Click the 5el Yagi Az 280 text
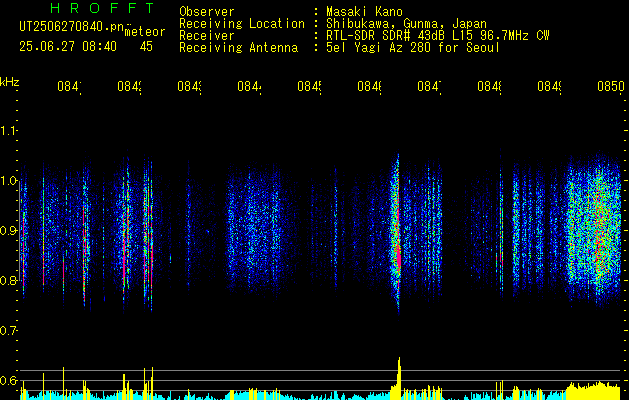 (x=413, y=48)
